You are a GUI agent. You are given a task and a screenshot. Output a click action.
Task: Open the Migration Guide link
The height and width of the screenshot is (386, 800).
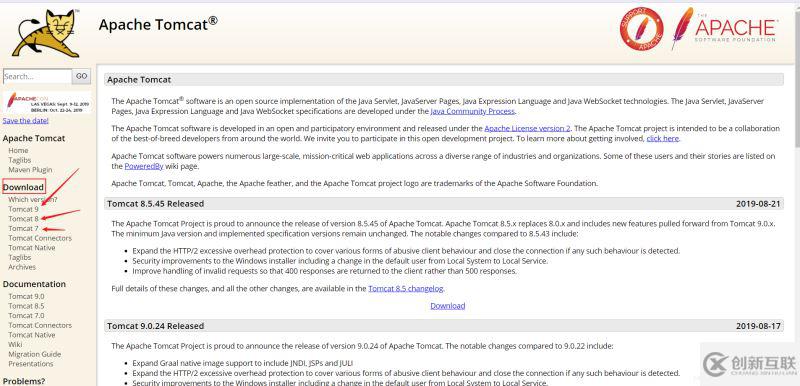[35, 354]
